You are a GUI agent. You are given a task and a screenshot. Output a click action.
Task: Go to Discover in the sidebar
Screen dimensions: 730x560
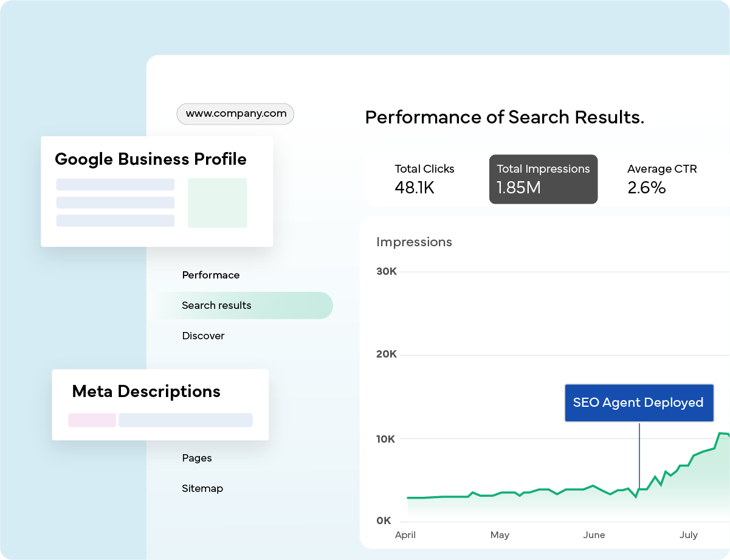(203, 336)
